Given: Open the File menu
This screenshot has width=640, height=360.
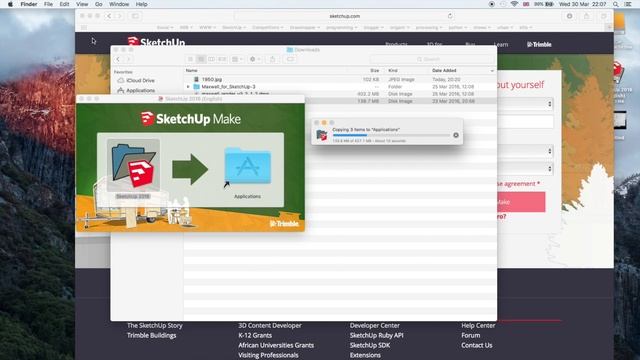Looking at the screenshot, I should pyautogui.click(x=48, y=4).
